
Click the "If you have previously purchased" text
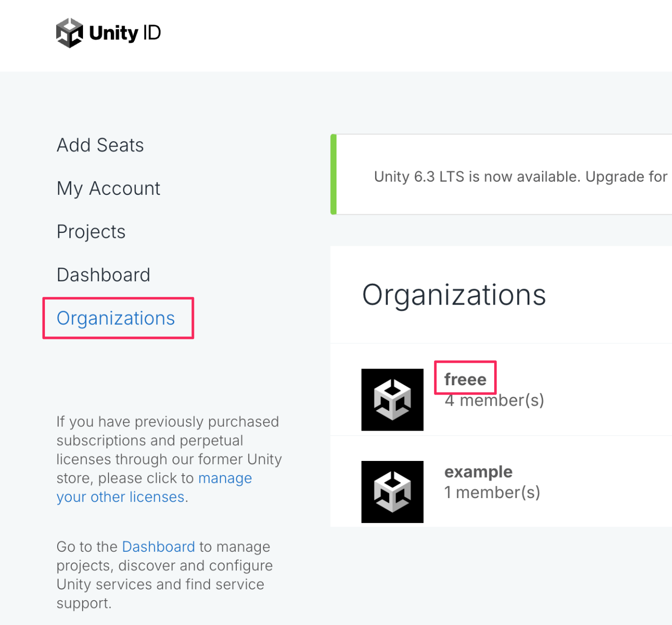168,422
